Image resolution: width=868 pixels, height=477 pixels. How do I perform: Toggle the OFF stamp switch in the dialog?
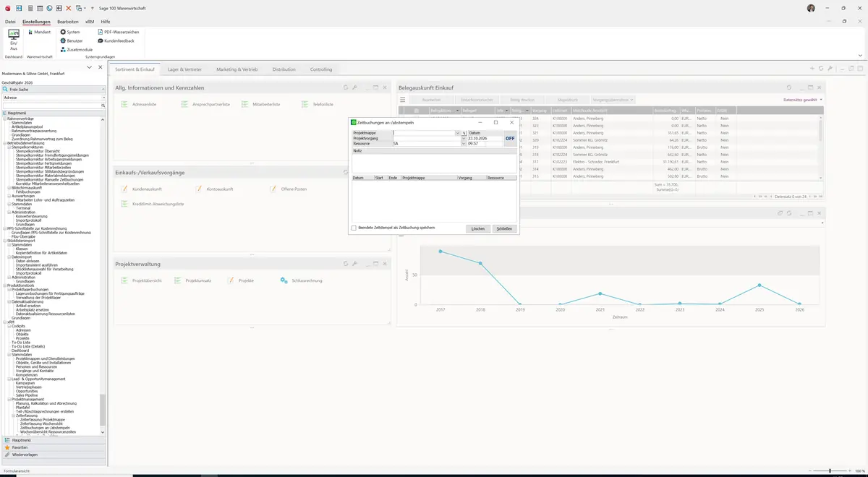pyautogui.click(x=510, y=138)
